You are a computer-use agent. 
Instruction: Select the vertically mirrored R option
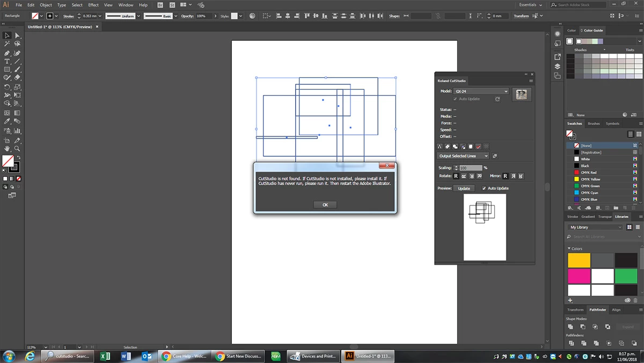(x=521, y=176)
